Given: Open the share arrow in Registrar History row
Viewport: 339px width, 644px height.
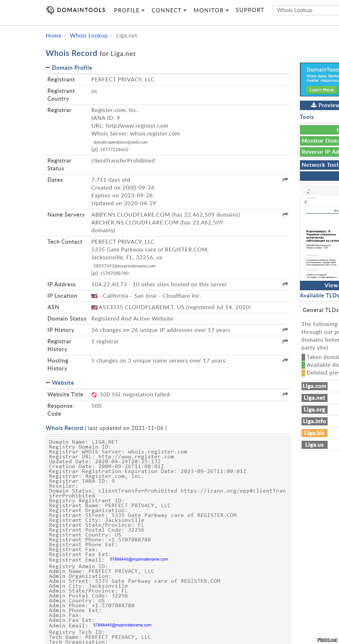Looking at the screenshot, I should [x=285, y=341].
